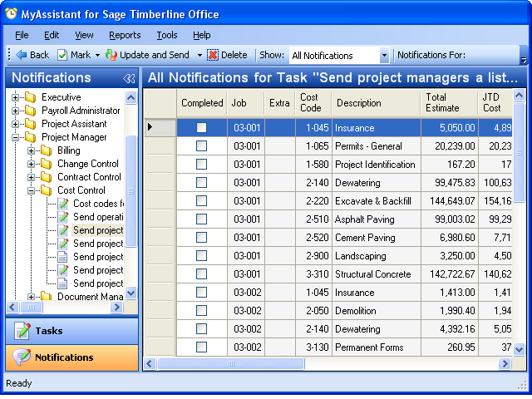This screenshot has height=399, width=532.
Task: Open the Edit menu
Action: [x=52, y=35]
